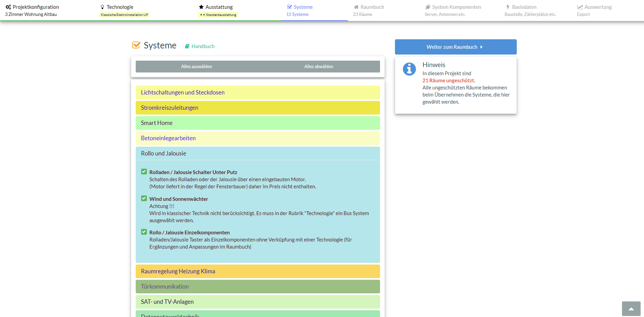Uncheck Rolladen / Jalousie Schalter Unter Putz
This screenshot has height=317, width=644.
[x=144, y=172]
